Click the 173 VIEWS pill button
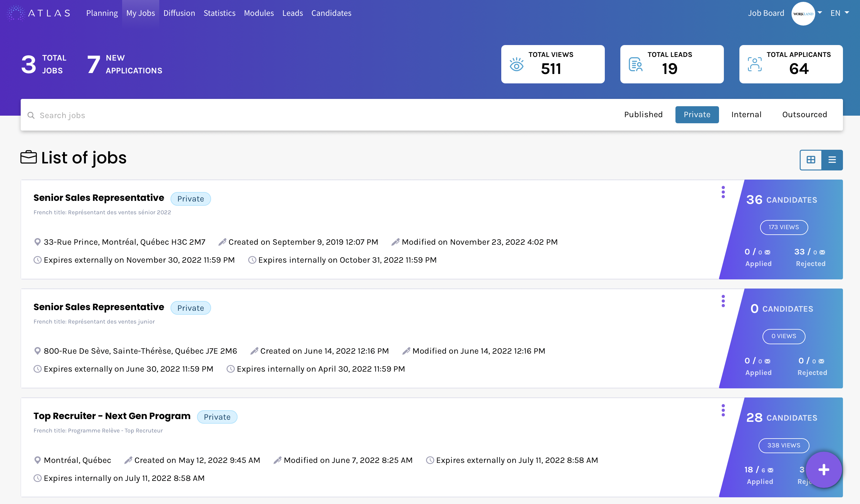860x504 pixels. tap(784, 227)
